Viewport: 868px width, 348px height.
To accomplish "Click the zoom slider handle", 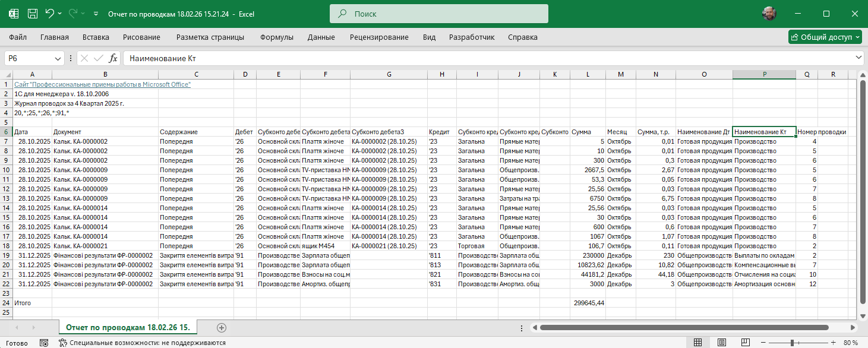I will click(792, 343).
